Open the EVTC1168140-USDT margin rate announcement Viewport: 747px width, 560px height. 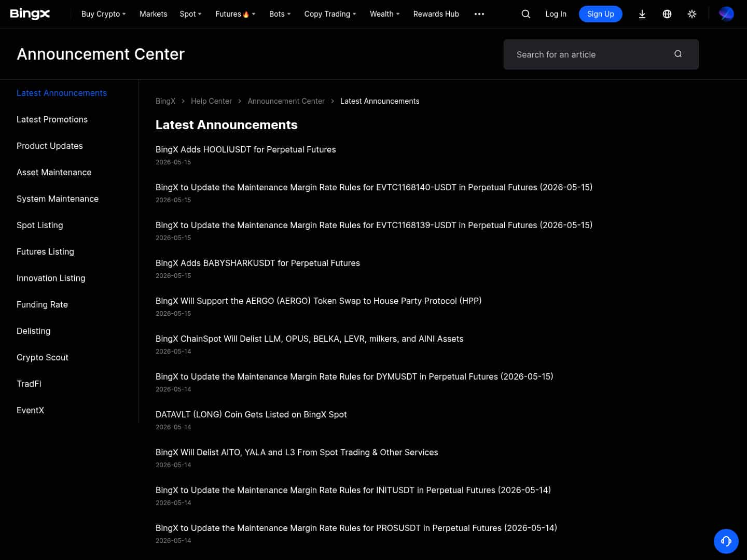pos(374,187)
